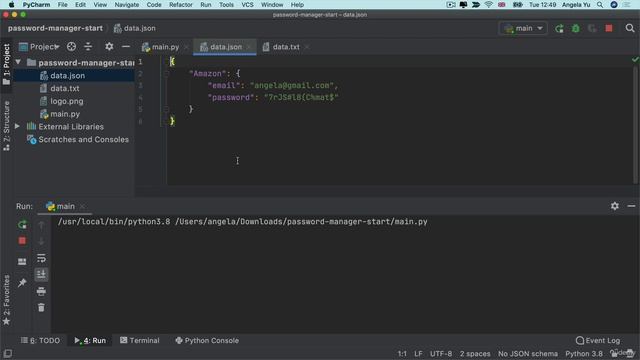
Task: Open main run configuration dropdown
Action: (x=523, y=29)
